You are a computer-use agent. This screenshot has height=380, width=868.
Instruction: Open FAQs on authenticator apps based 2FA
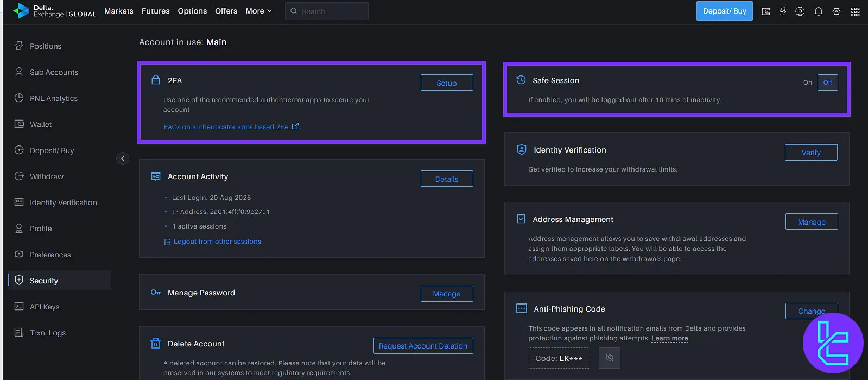[x=231, y=126]
